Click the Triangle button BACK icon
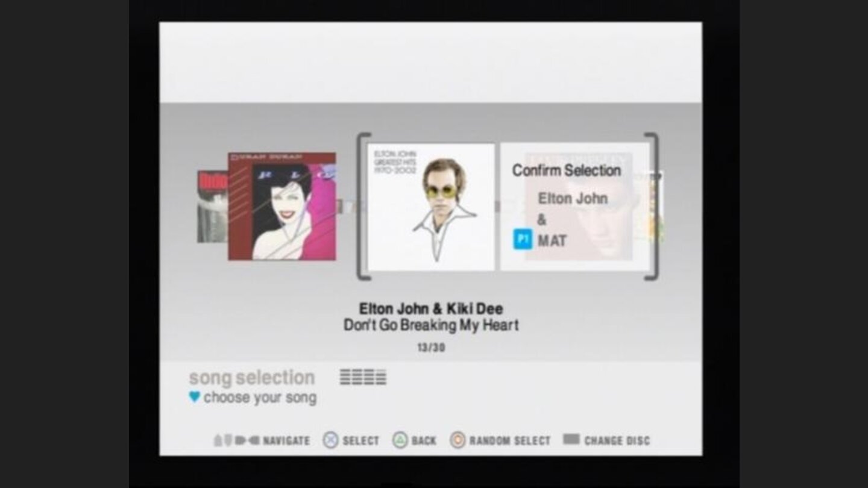This screenshot has height=488, width=868. (x=400, y=440)
